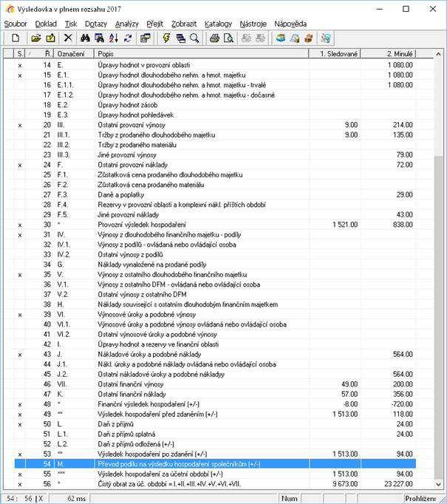Refresh data with the blue arrows icon

(x=128, y=38)
